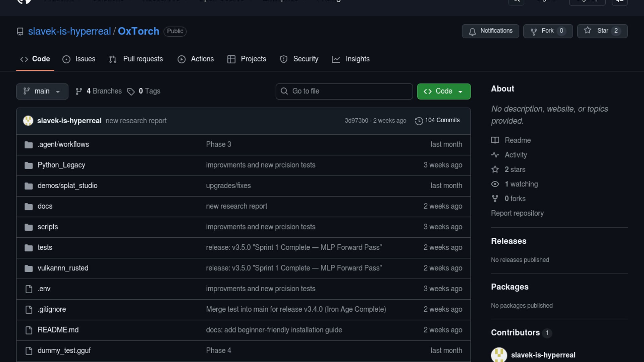
Task: Open the 4 Branches link
Action: click(x=99, y=91)
